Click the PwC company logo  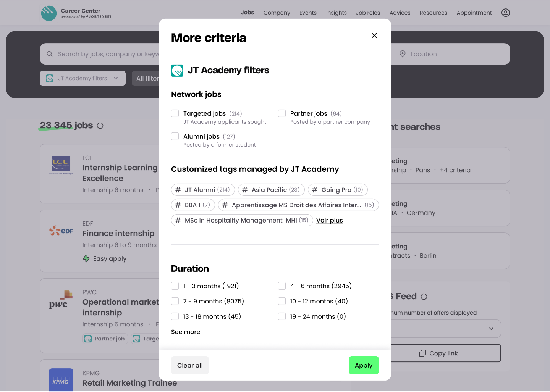(61, 300)
